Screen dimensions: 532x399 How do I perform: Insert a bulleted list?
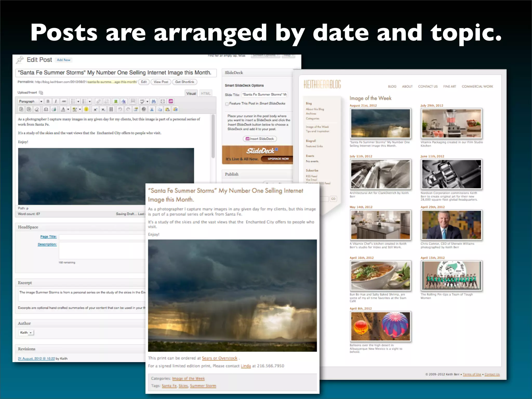pos(73,101)
